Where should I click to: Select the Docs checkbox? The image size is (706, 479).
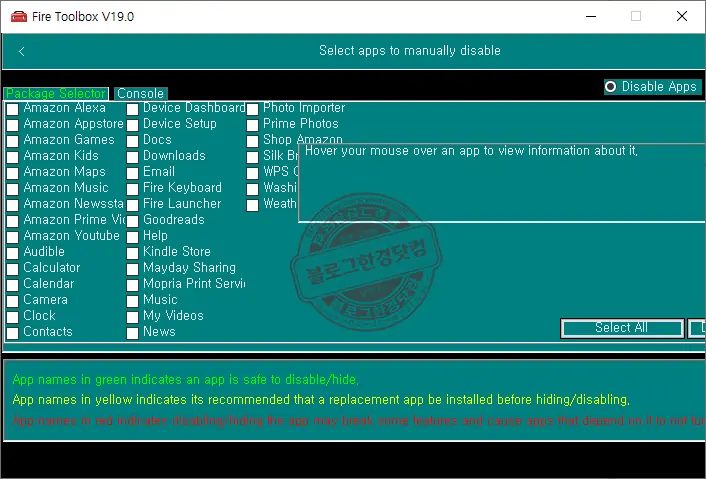pos(132,141)
